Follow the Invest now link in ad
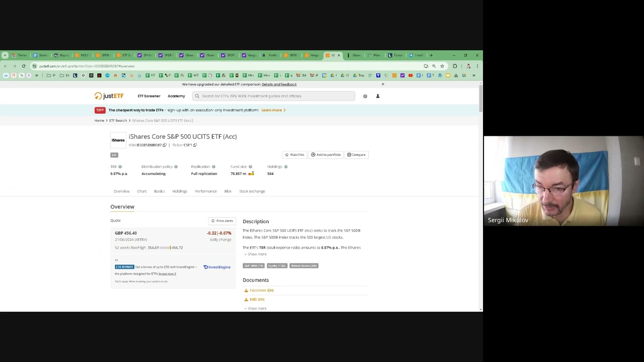The width and height of the screenshot is (644, 362). point(168,274)
